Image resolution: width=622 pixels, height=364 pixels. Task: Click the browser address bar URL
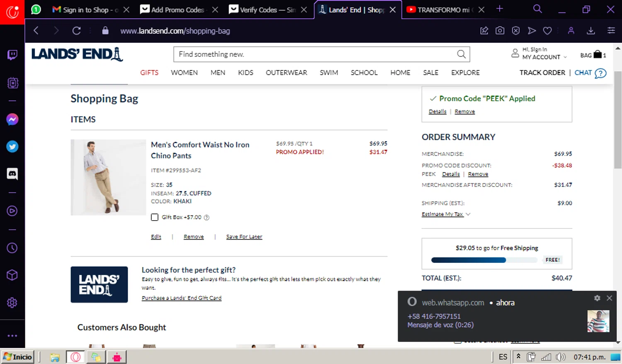(175, 31)
